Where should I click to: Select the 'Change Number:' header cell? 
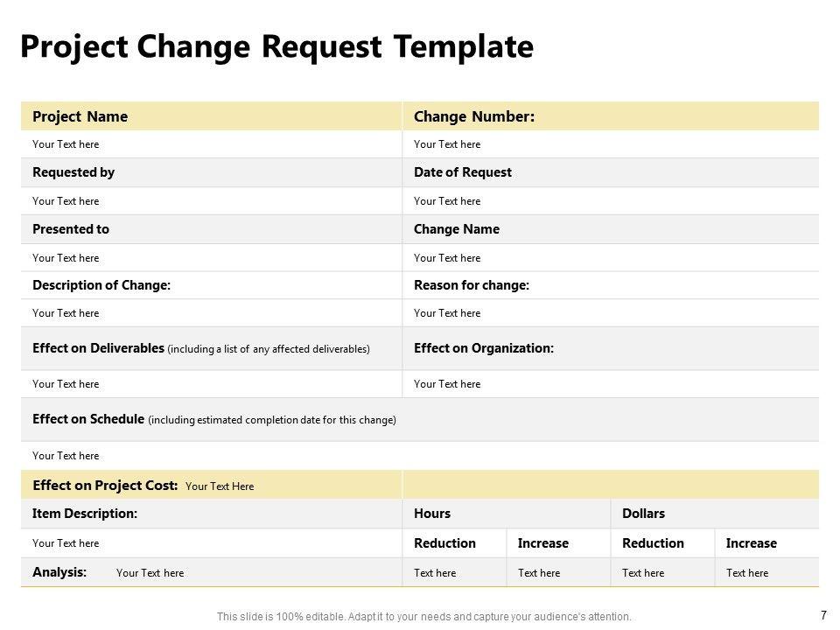[473, 116]
